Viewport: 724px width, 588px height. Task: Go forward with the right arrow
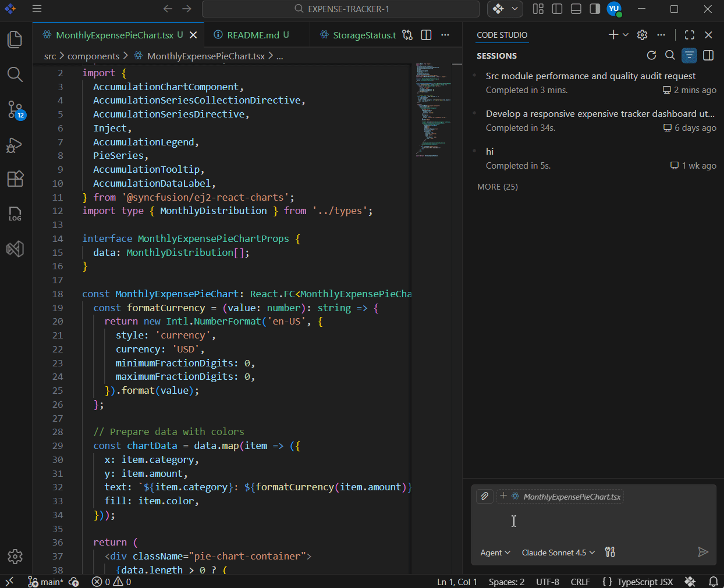tap(187, 9)
